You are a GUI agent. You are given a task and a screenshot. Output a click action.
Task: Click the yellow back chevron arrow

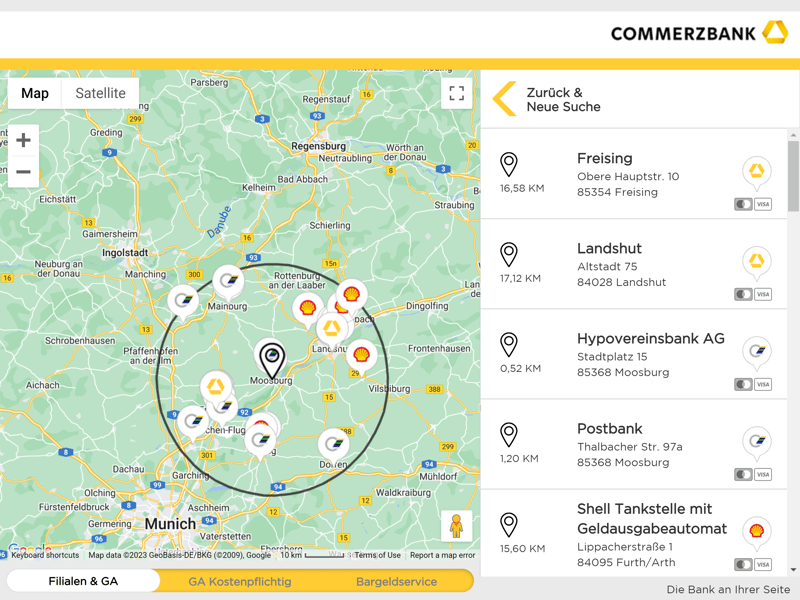pos(505,99)
